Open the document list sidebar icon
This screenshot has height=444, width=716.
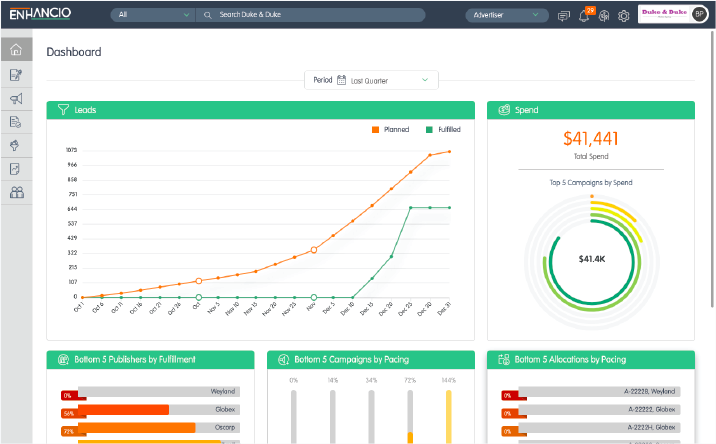coord(16,122)
